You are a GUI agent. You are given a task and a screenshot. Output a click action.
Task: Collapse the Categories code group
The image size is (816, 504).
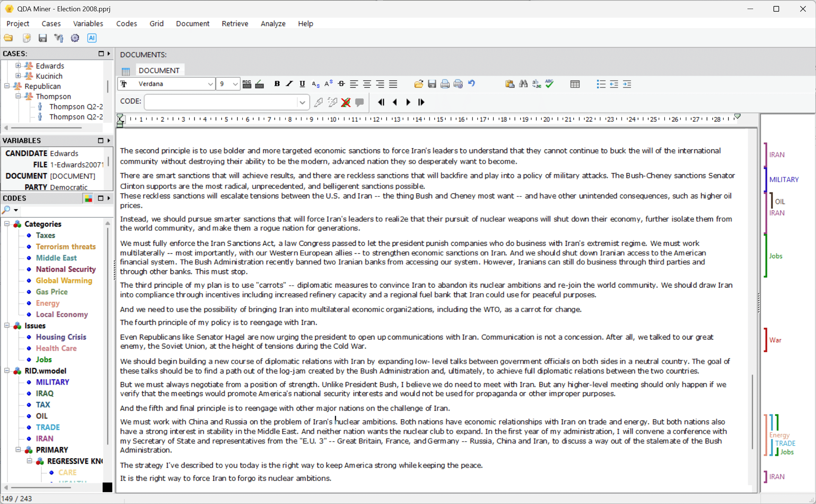7,224
